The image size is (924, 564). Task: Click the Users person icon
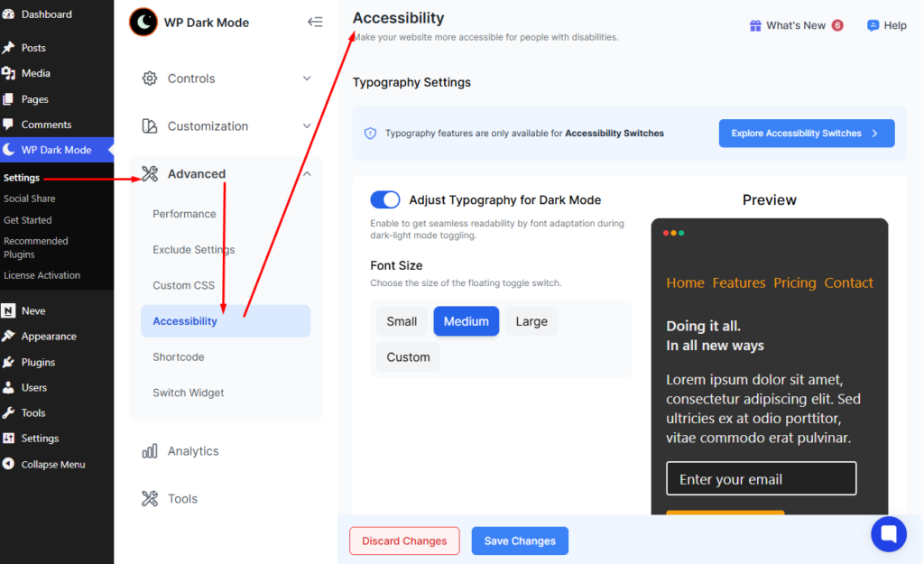[x=8, y=387]
